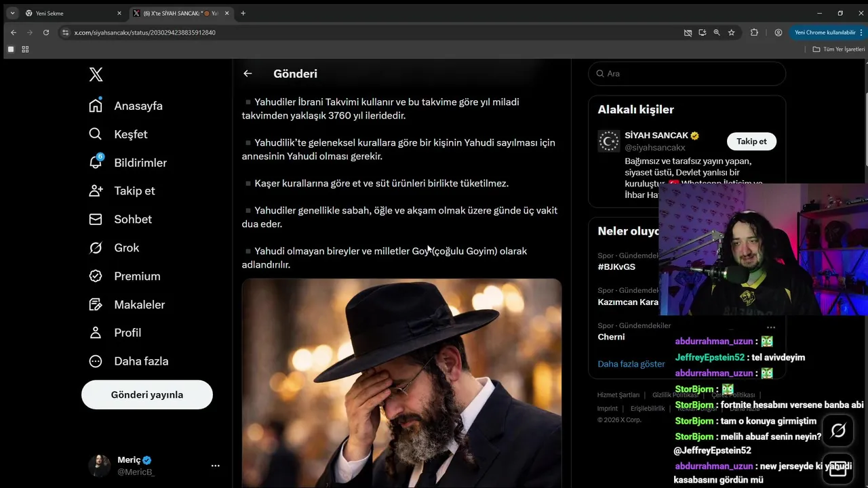Click the install app icon in address bar
The image size is (868, 488).
[x=702, y=33]
